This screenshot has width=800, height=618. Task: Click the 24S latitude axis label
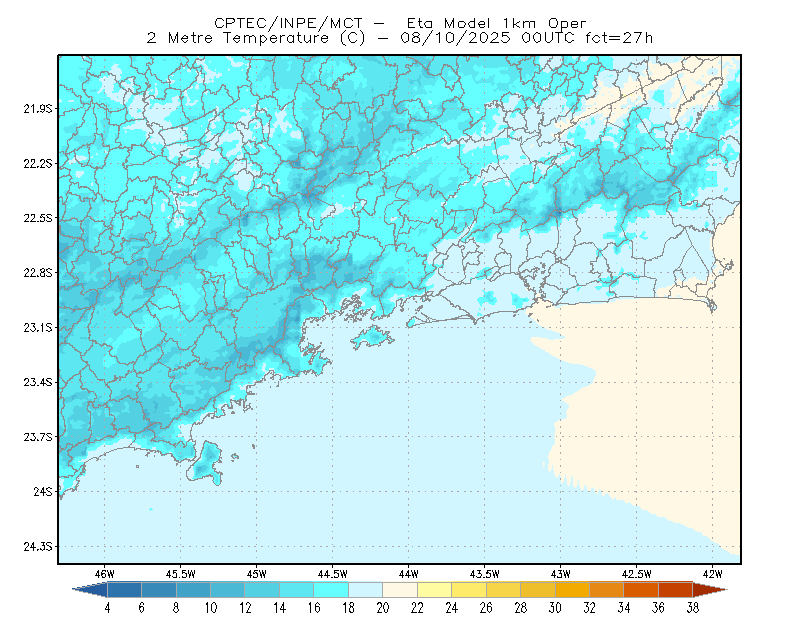(x=43, y=492)
